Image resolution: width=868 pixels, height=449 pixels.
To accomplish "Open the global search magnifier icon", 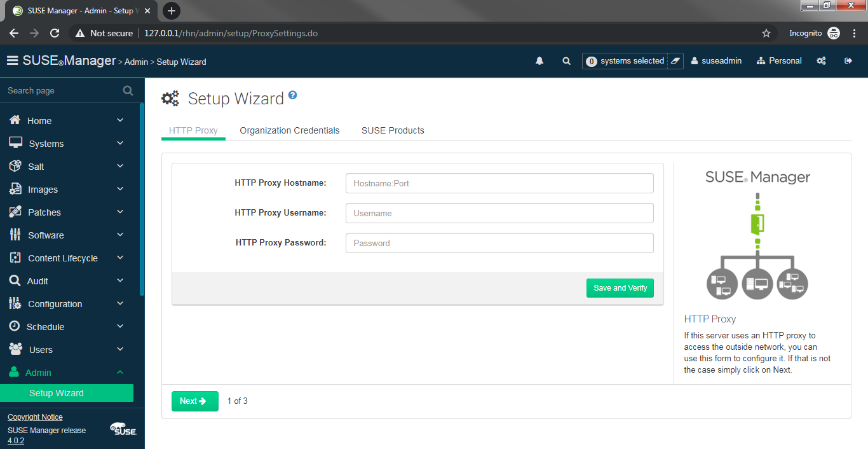I will 566,60.
